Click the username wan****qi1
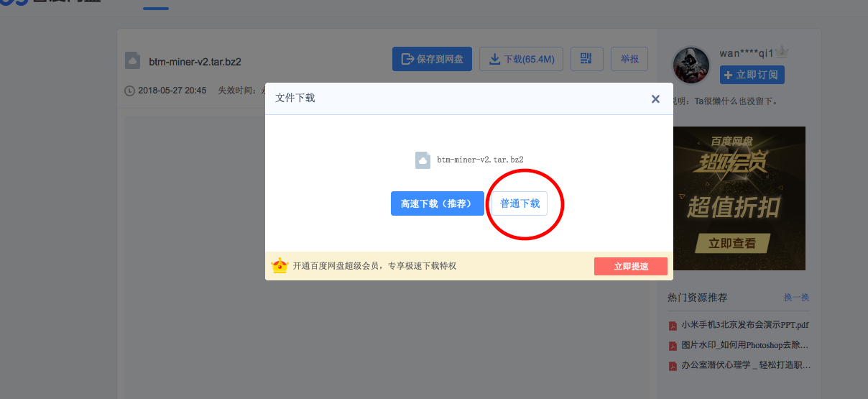Image resolution: width=868 pixels, height=399 pixels. (x=747, y=53)
